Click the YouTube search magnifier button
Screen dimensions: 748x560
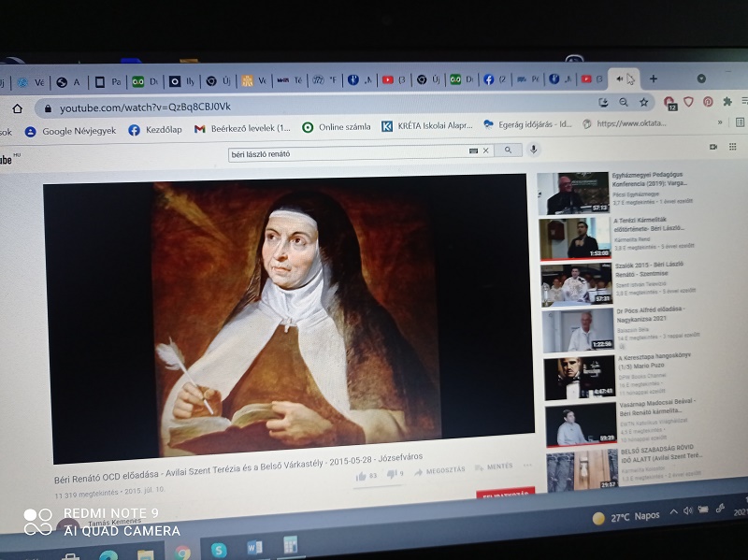[x=509, y=150]
